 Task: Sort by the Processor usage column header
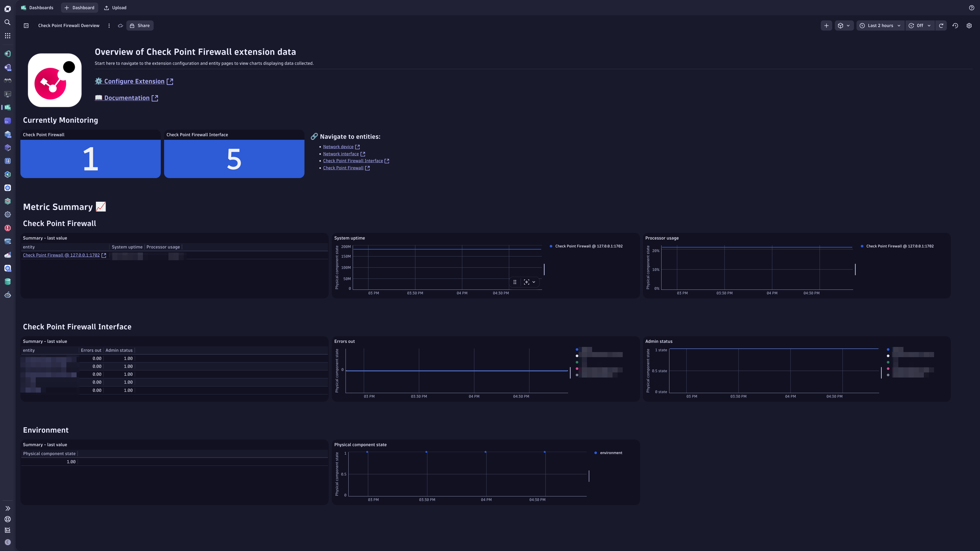[163, 247]
